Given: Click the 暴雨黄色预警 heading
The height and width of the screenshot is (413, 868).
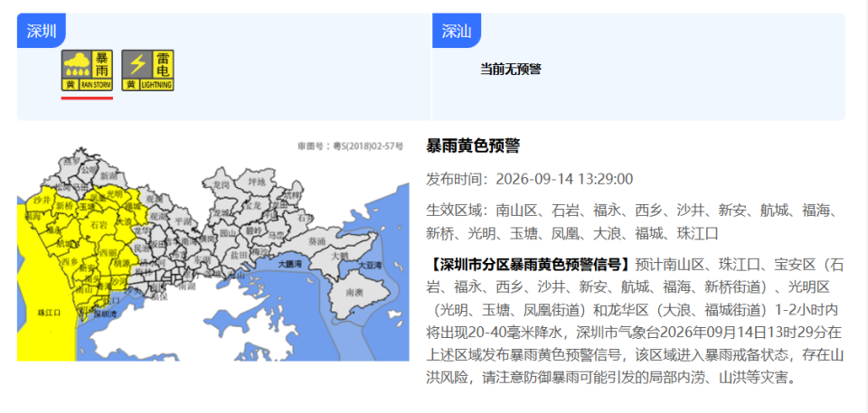Looking at the screenshot, I should (x=473, y=146).
